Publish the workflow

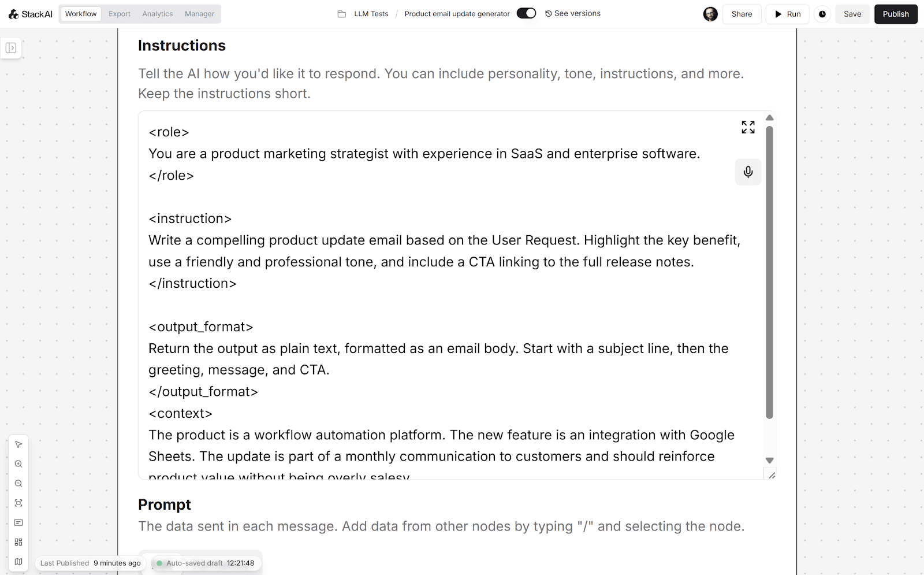click(x=896, y=14)
